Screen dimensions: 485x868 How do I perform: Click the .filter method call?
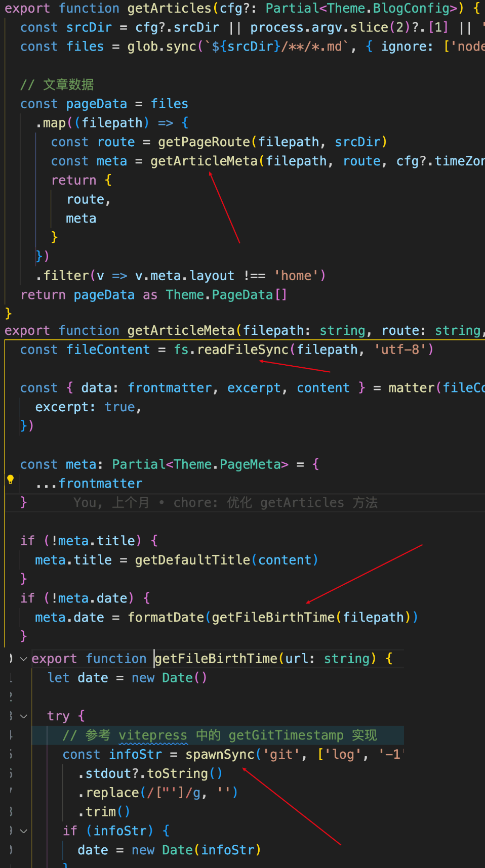[62, 276]
